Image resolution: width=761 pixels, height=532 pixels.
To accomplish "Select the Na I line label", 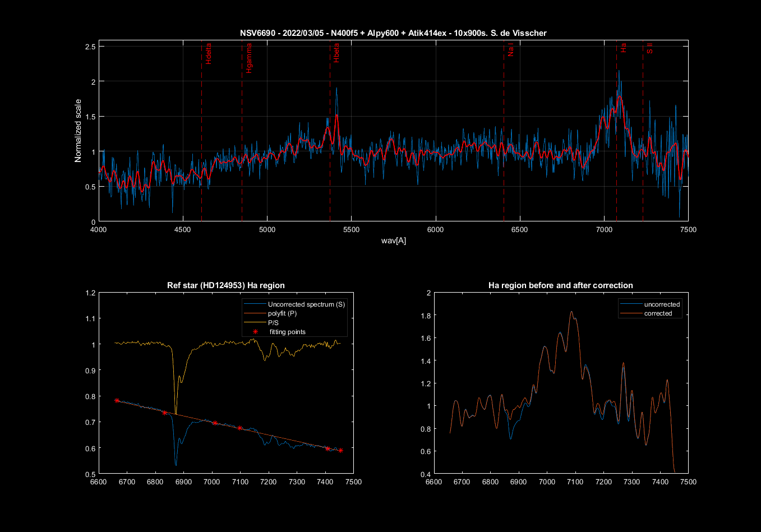I will 510,50.
